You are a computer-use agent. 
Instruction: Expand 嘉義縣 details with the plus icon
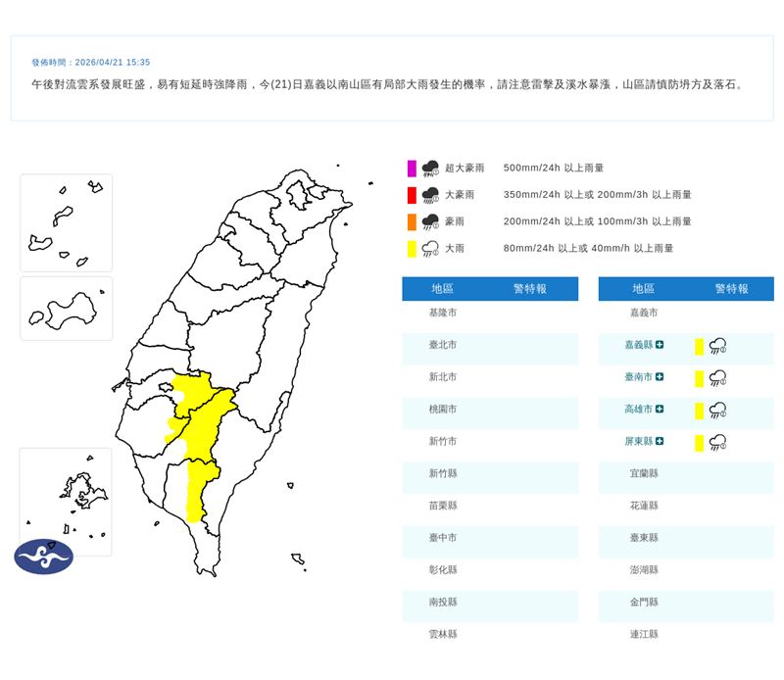pos(661,345)
